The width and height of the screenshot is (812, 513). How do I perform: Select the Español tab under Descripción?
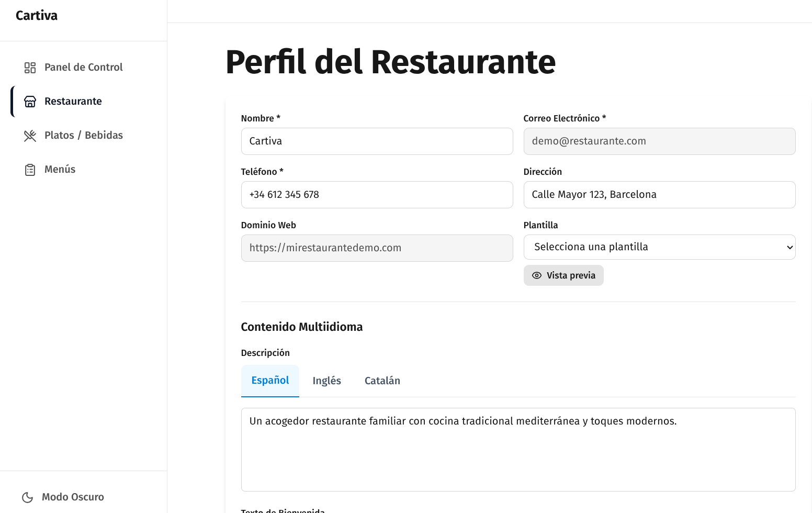point(270,381)
